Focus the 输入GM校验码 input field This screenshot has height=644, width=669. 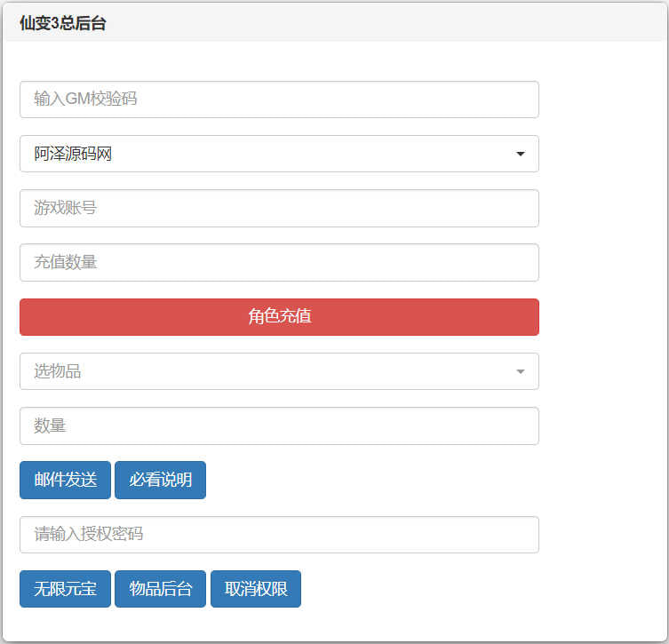279,99
